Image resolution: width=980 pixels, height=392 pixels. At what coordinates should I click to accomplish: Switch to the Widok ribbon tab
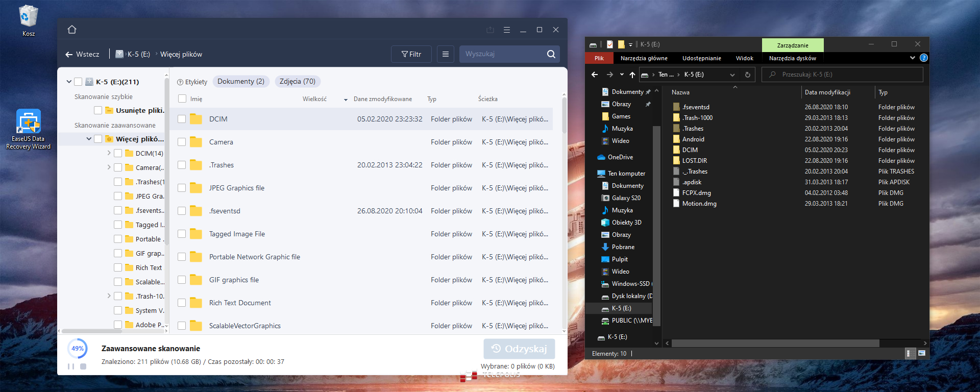click(744, 58)
